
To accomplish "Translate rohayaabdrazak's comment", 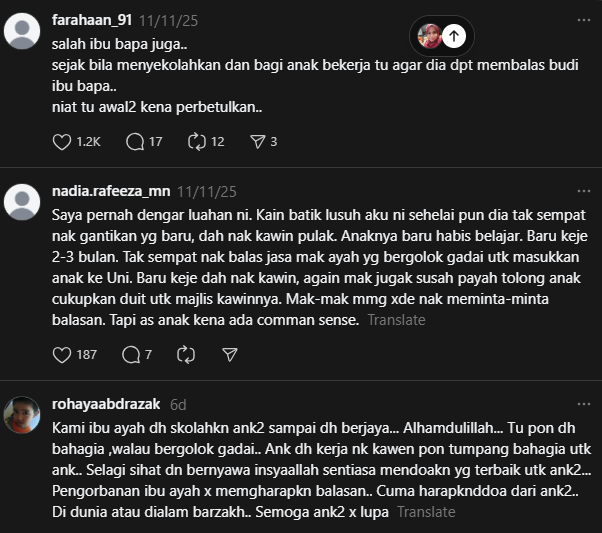I will [425, 511].
